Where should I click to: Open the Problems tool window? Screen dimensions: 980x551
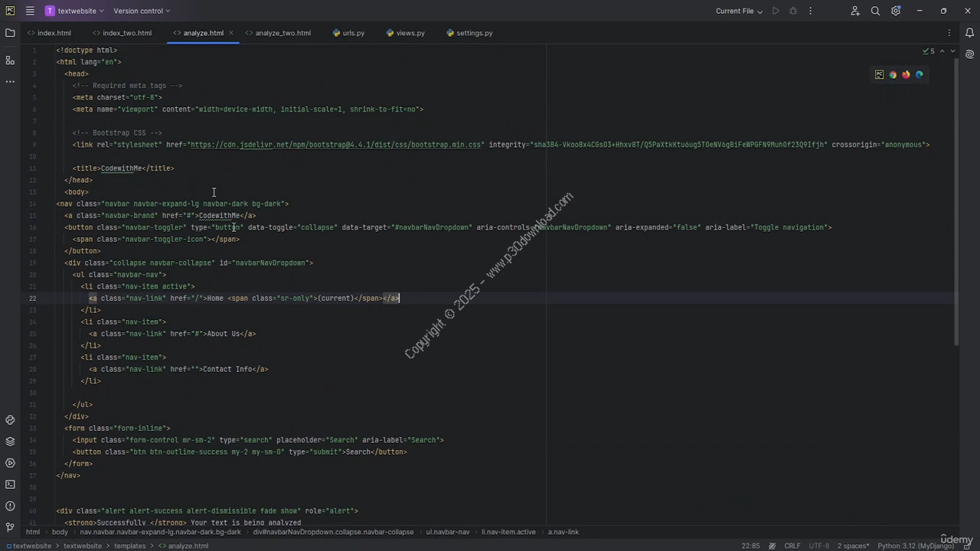[x=10, y=506]
